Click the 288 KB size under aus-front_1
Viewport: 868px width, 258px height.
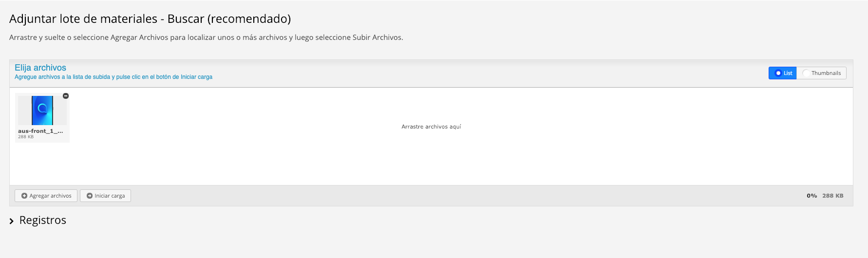click(x=26, y=137)
